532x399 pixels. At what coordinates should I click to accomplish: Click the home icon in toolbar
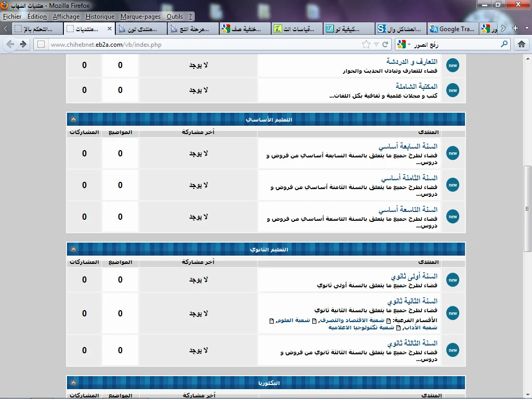(x=521, y=45)
